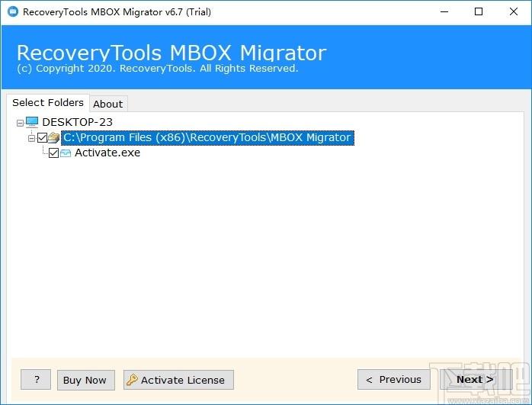
Task: Click the key icon on Activate License
Action: click(132, 380)
